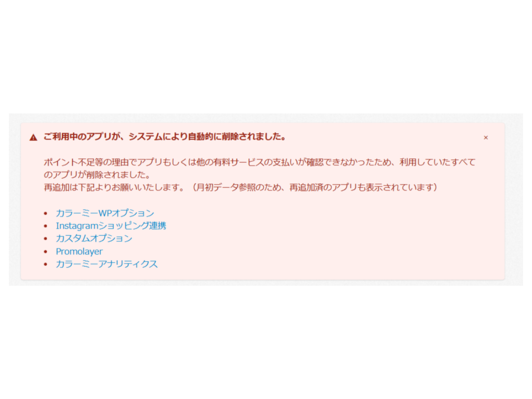Open the カラーミーアナリティクス link
Image resolution: width=532 pixels, height=399 pixels.
107,264
